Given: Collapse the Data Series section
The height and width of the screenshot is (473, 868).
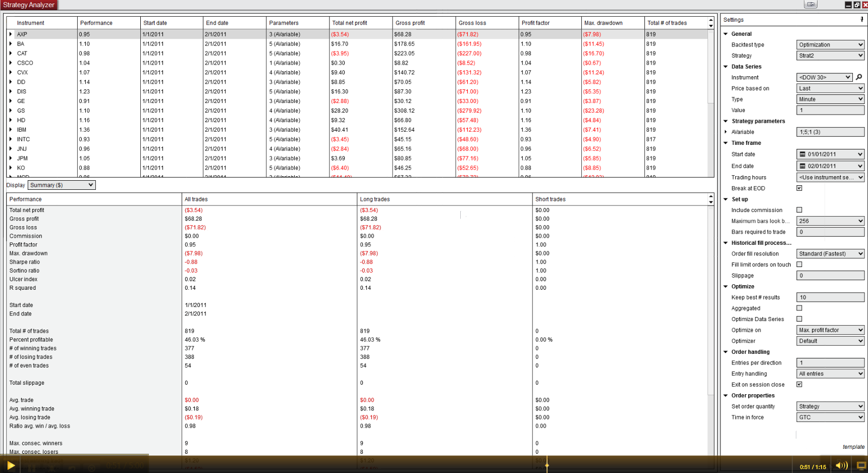Looking at the screenshot, I should (726, 67).
